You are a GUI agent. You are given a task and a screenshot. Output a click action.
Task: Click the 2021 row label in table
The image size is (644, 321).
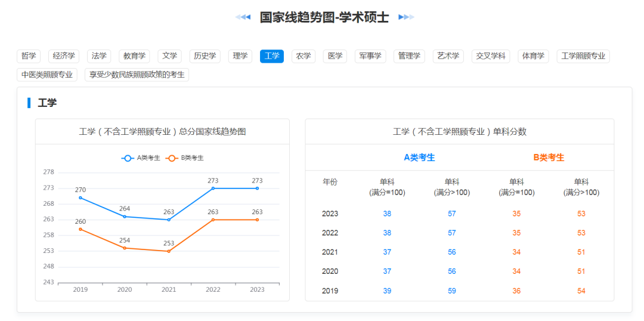click(x=330, y=252)
